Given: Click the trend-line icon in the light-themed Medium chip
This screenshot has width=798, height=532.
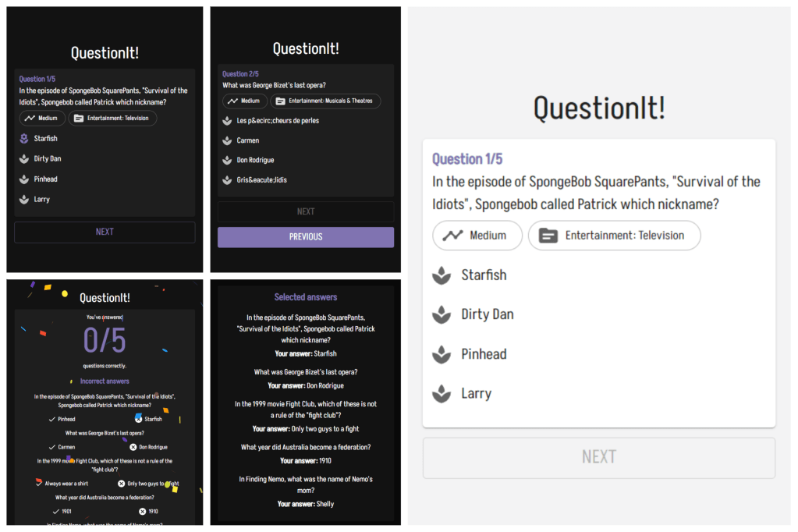Looking at the screenshot, I should [x=452, y=236].
